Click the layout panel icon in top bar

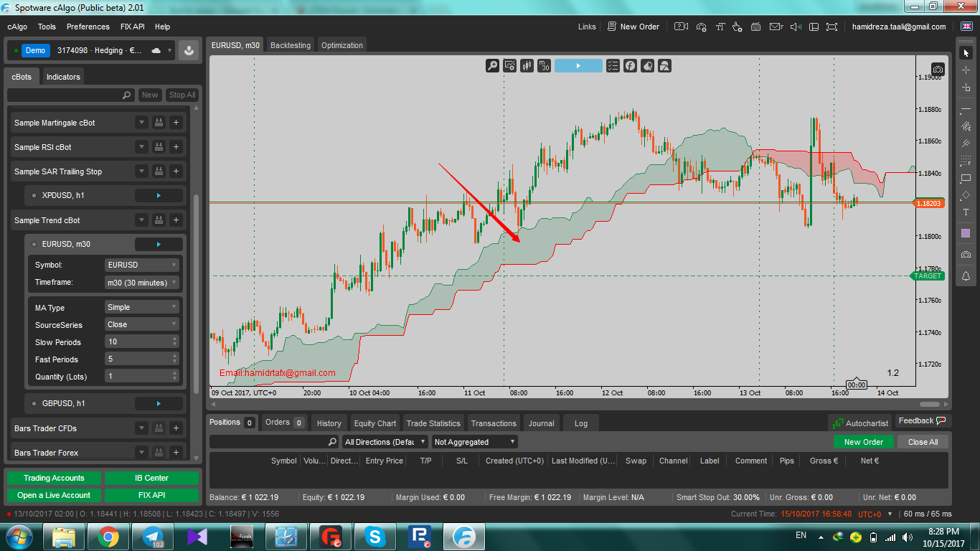point(814,27)
